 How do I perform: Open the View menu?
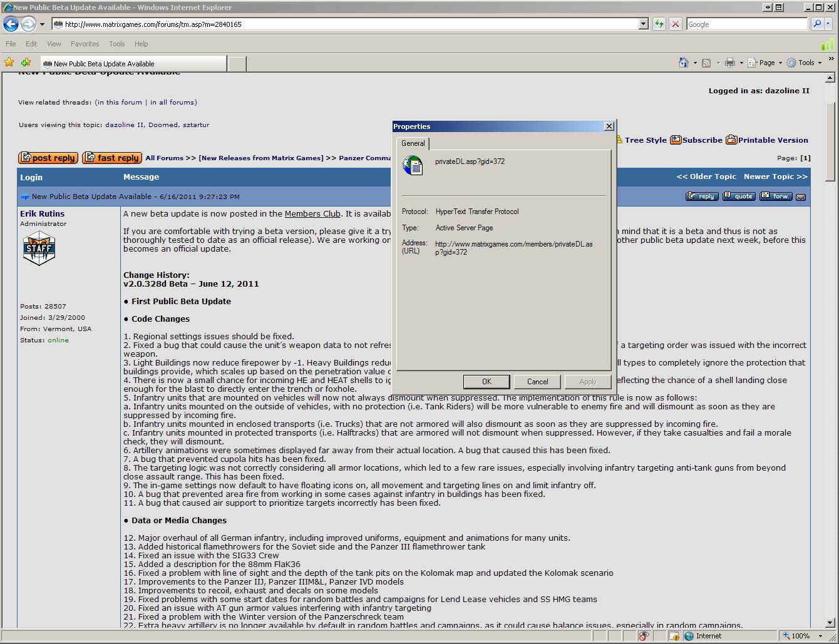(54, 44)
